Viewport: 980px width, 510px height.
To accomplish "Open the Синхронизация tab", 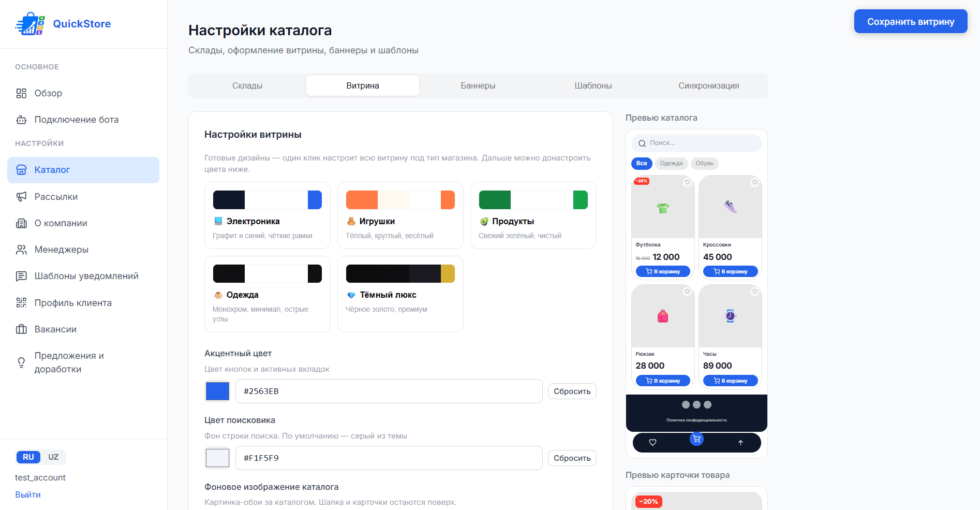I will [709, 86].
